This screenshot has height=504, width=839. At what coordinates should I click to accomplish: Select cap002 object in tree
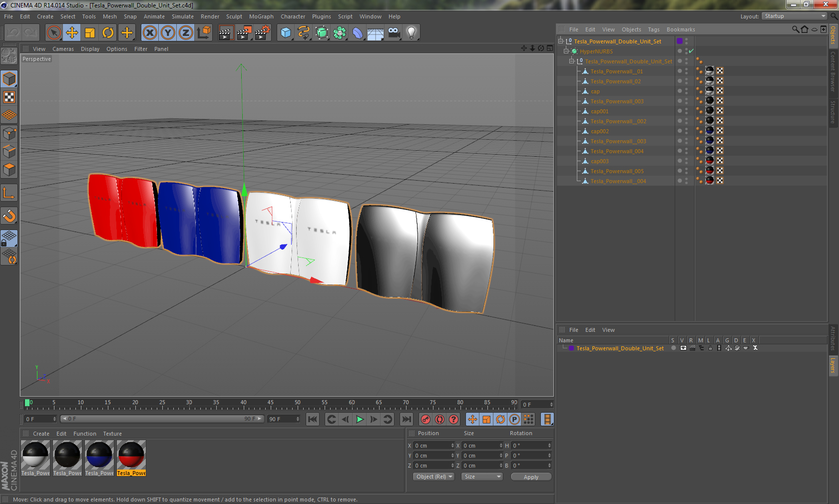[599, 131]
